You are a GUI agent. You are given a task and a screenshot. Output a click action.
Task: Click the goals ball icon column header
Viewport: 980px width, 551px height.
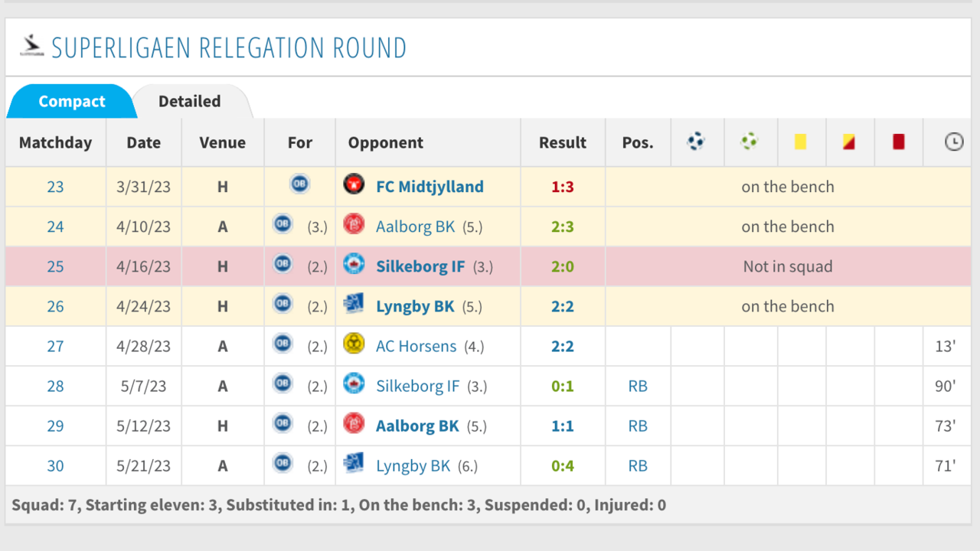coord(696,142)
